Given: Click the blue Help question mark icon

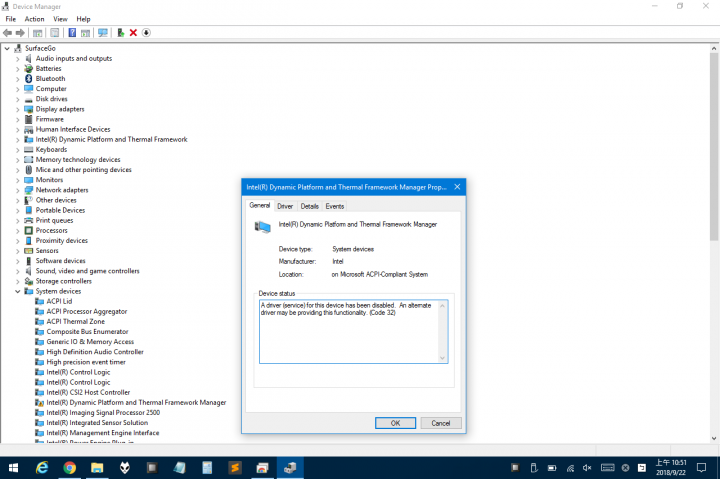Looking at the screenshot, I should 72,33.
